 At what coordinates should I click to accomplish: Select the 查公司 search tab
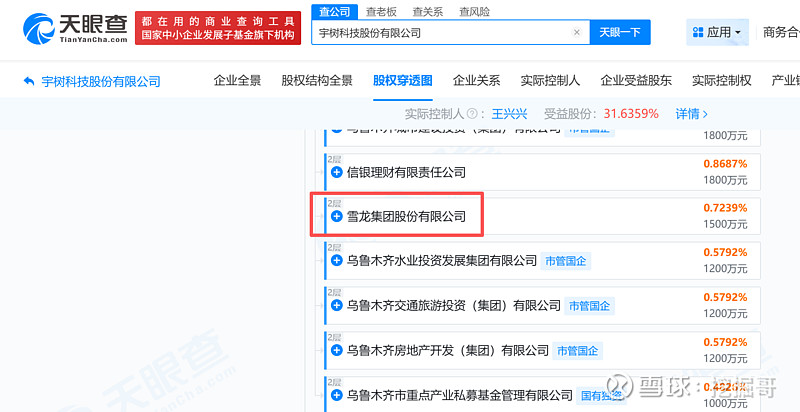coord(334,11)
